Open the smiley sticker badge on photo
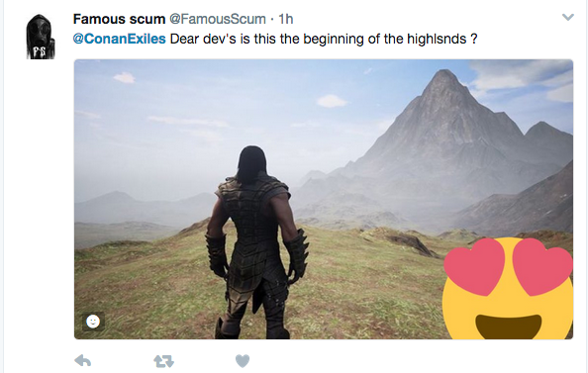 [x=93, y=322]
